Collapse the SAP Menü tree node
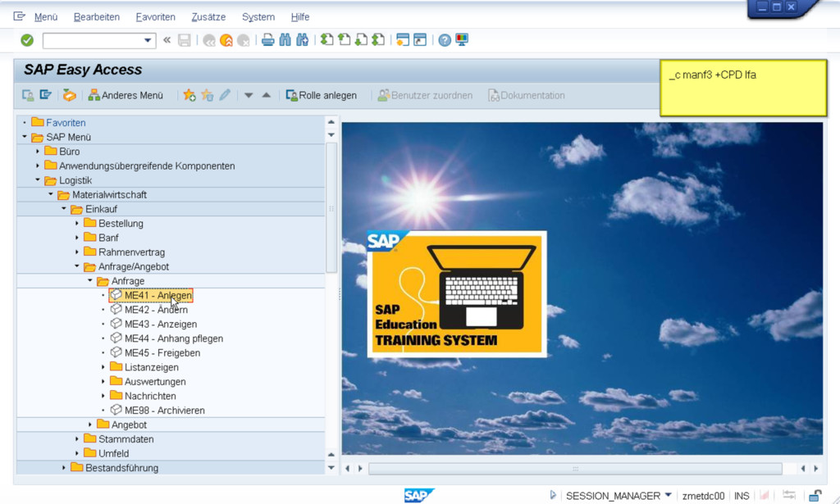Viewport: 840px width, 504px height. point(25,137)
